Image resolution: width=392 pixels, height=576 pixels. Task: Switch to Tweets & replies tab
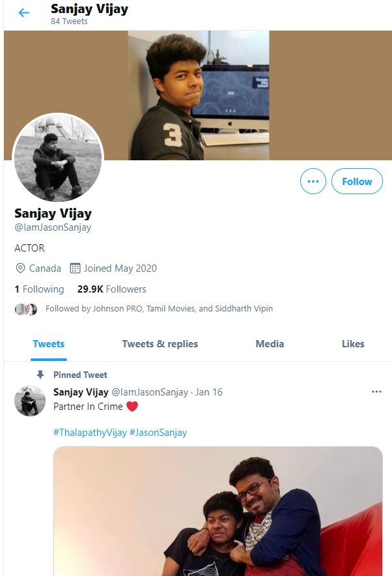click(x=160, y=344)
